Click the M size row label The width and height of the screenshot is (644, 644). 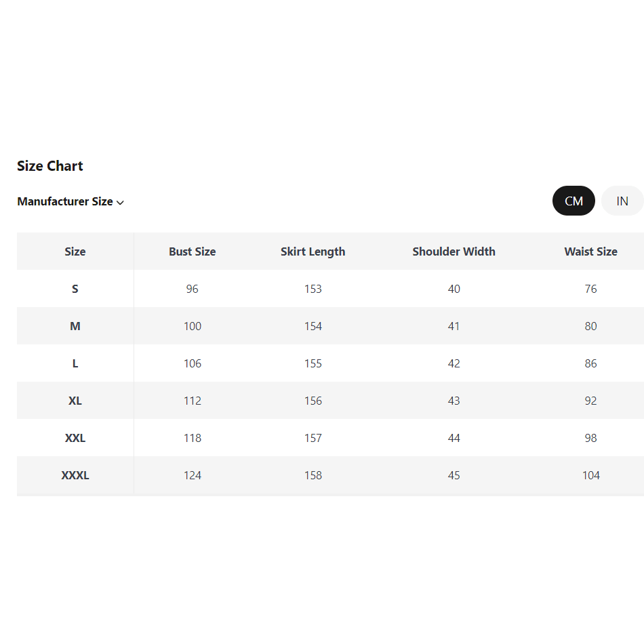tap(75, 326)
